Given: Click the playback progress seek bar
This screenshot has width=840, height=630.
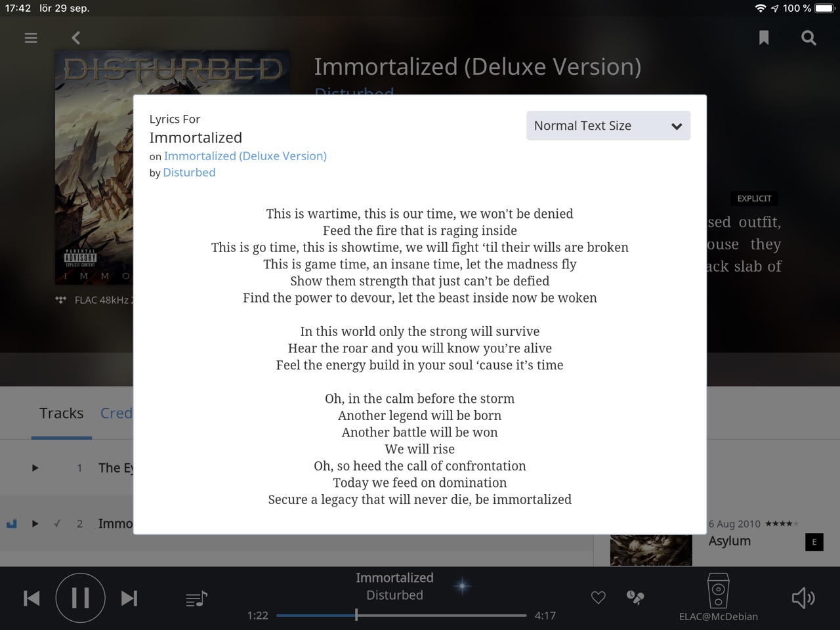Looking at the screenshot, I should pyautogui.click(x=401, y=616).
